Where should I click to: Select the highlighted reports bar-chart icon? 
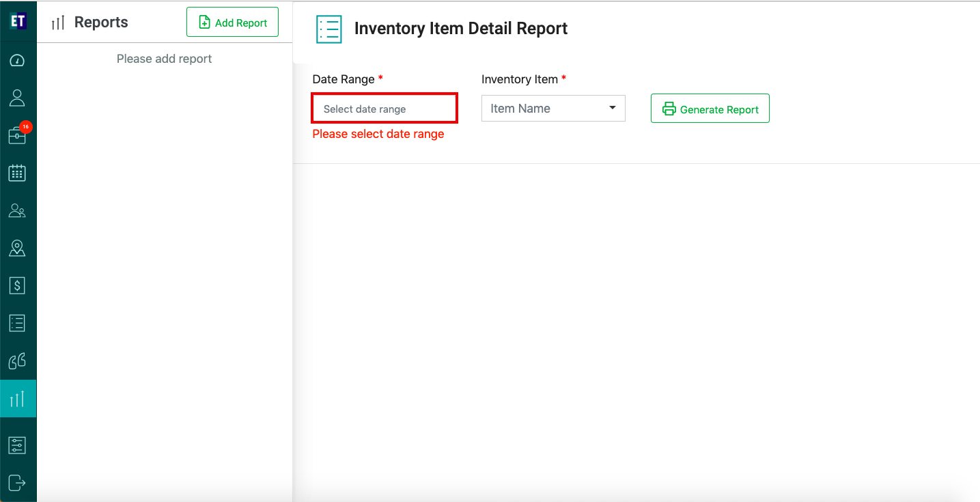18,399
